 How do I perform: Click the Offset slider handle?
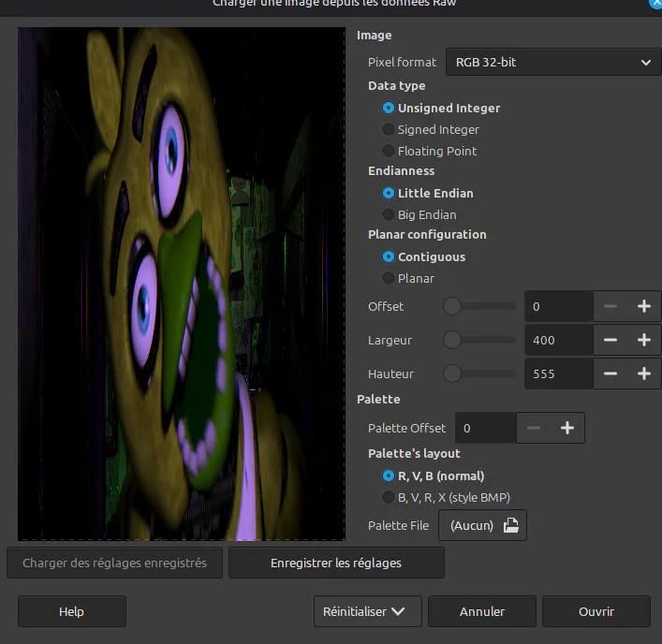coord(451,306)
